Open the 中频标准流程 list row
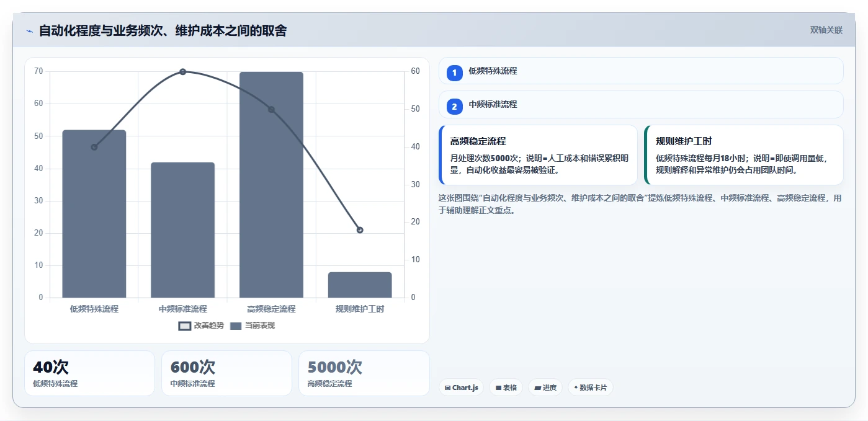Viewport: 868px width, 421px height. pyautogui.click(x=641, y=105)
